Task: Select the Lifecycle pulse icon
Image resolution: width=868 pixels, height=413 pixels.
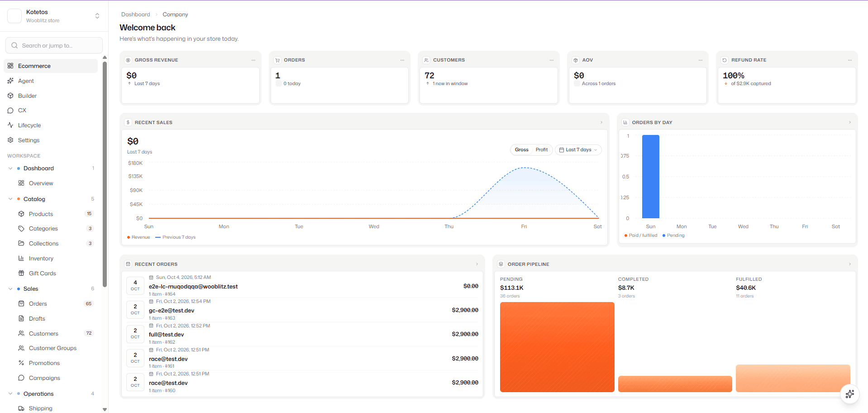Action: tap(10, 125)
